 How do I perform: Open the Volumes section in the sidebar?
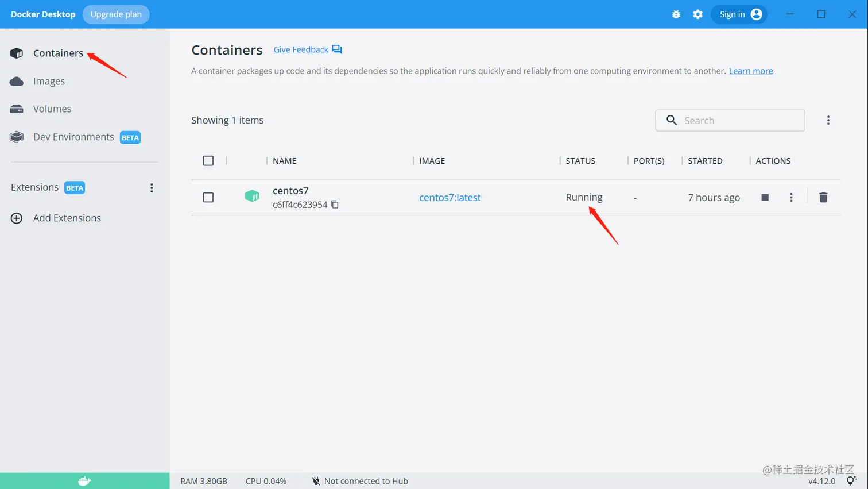[x=52, y=109]
